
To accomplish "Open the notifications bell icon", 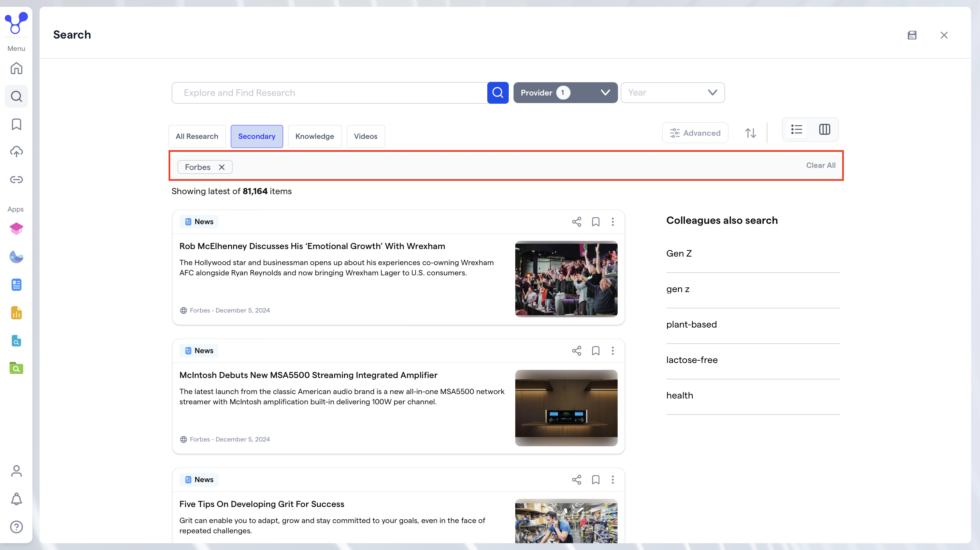I will click(x=16, y=499).
